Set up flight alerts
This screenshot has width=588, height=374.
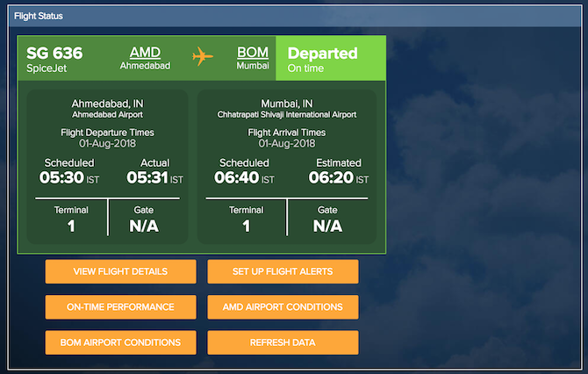tap(283, 271)
